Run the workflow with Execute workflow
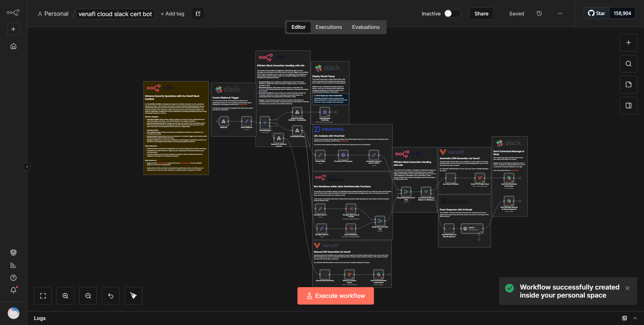 (x=336, y=296)
